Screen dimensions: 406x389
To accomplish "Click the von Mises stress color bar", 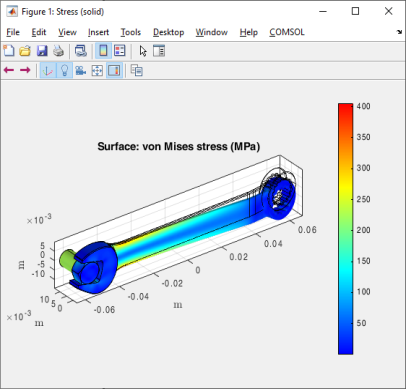I will click(345, 229).
